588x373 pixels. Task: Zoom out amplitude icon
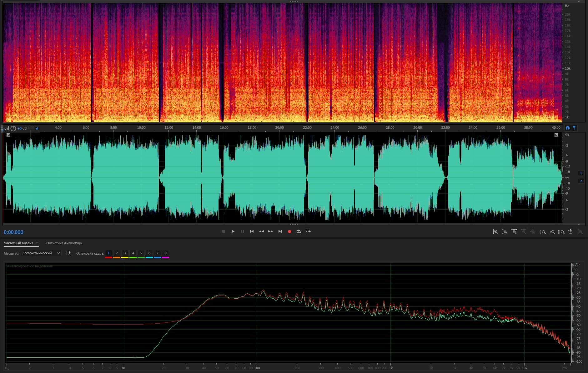point(505,232)
